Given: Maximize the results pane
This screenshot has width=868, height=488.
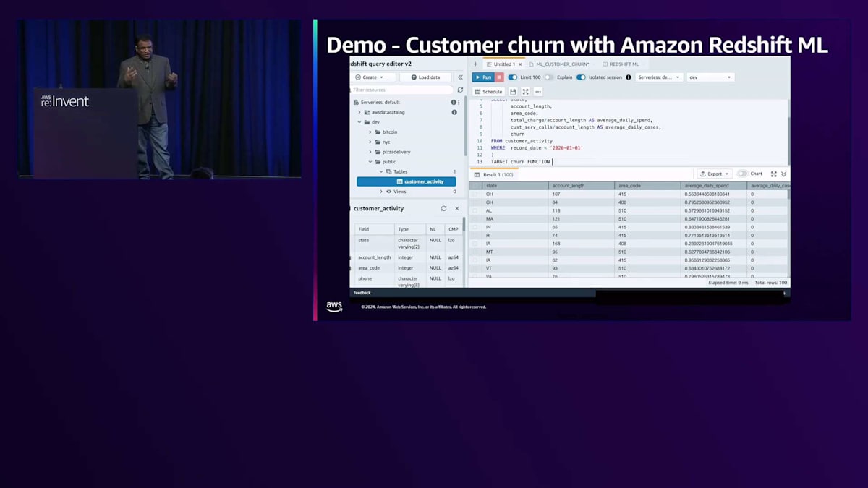Looking at the screenshot, I should point(774,174).
